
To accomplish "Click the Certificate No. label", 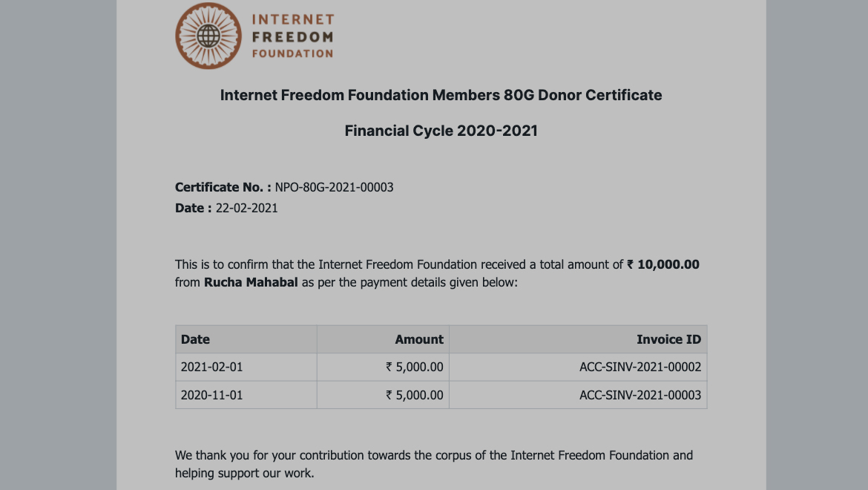I will 223,187.
